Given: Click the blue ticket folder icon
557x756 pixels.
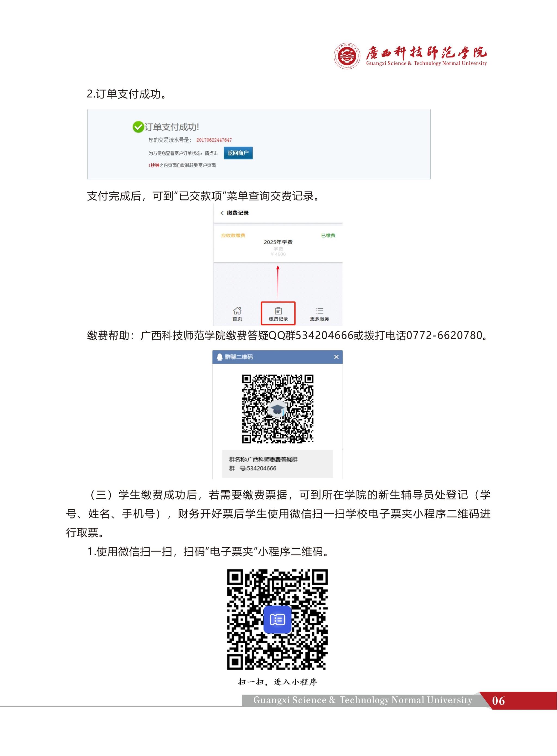Looking at the screenshot, I should click(277, 619).
